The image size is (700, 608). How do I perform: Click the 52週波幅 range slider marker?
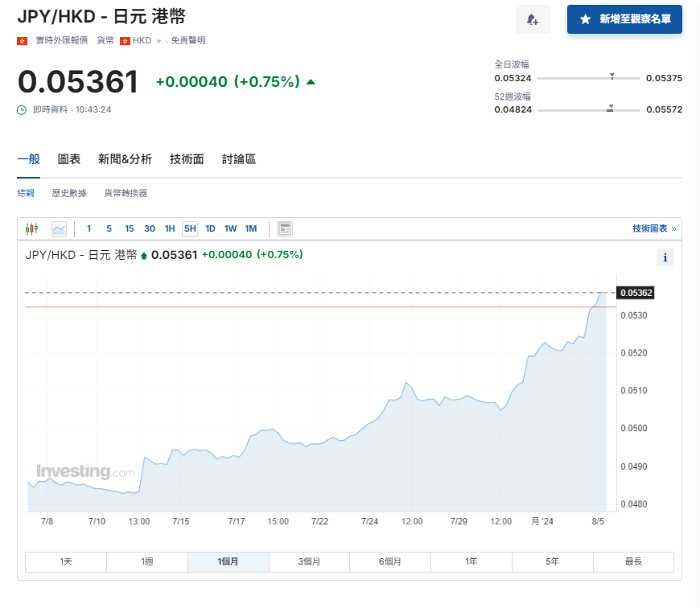610,107
